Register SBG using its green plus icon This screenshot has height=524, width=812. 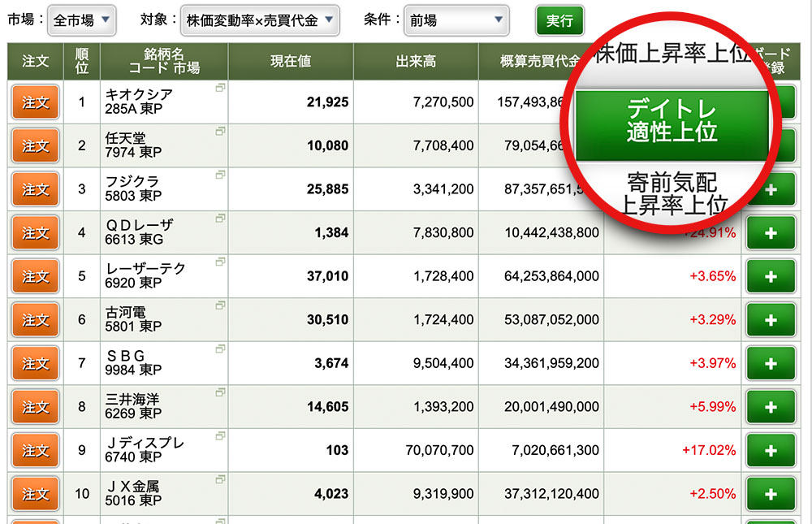771,363
